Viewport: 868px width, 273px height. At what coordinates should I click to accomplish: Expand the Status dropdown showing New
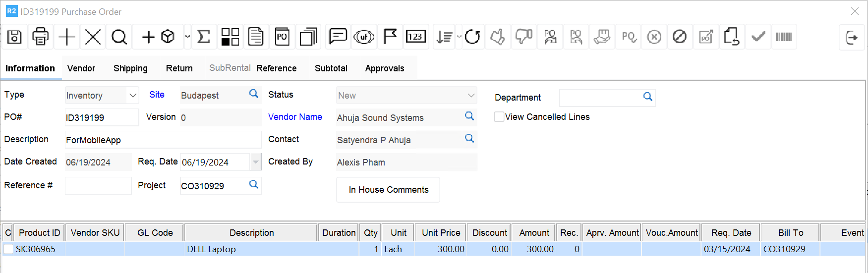[x=470, y=95]
